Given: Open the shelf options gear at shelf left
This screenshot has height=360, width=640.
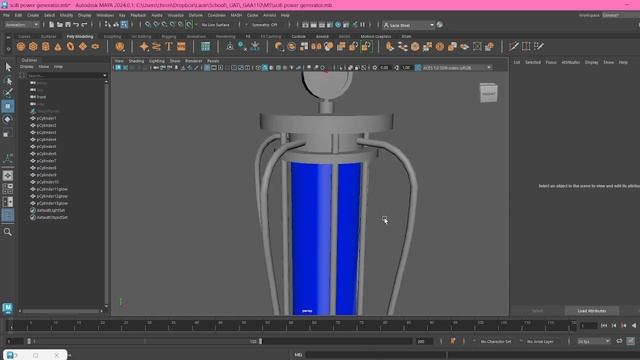Looking at the screenshot, I should pos(9,49).
